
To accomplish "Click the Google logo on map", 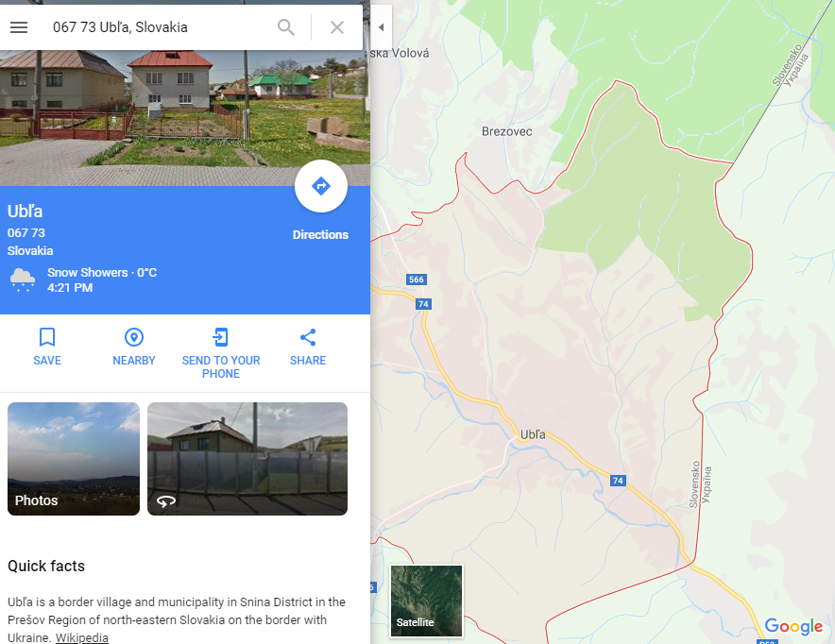I will click(794, 626).
